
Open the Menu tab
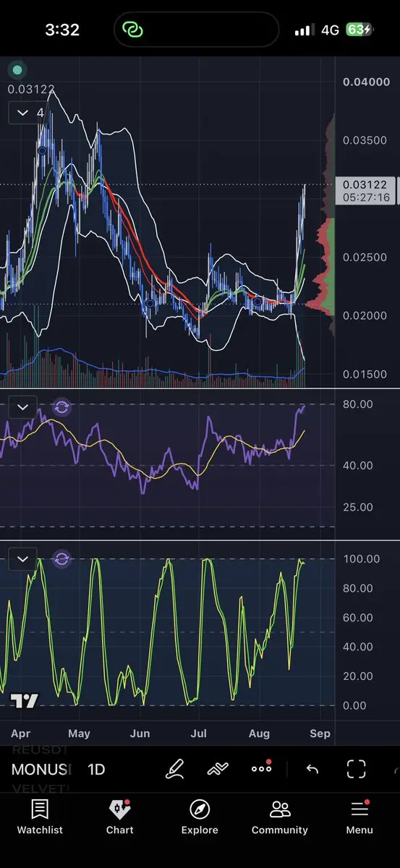359,817
